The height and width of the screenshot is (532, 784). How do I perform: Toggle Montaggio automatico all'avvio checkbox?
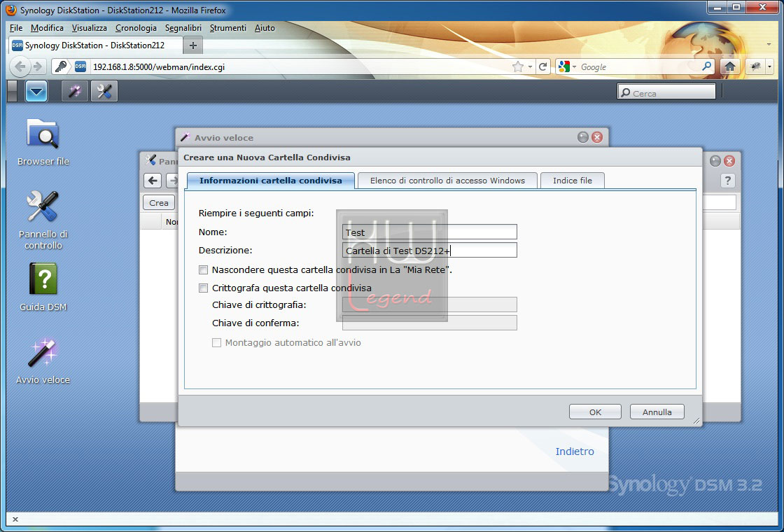click(x=216, y=342)
